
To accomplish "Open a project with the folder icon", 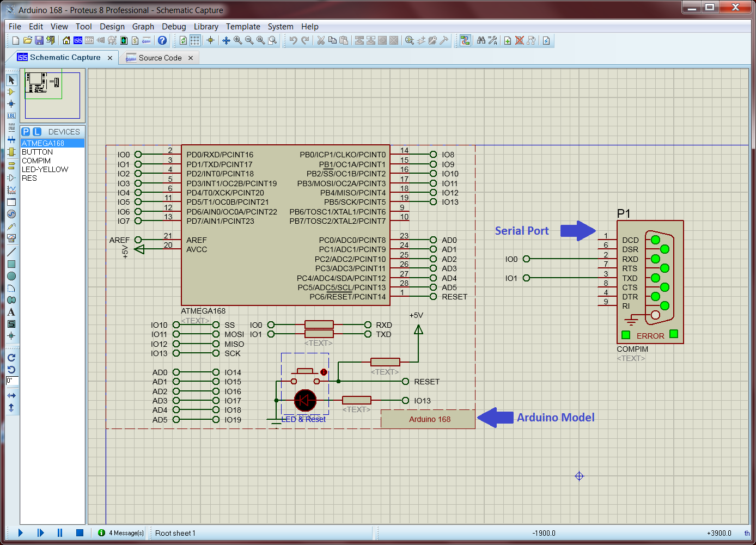I will [x=28, y=40].
